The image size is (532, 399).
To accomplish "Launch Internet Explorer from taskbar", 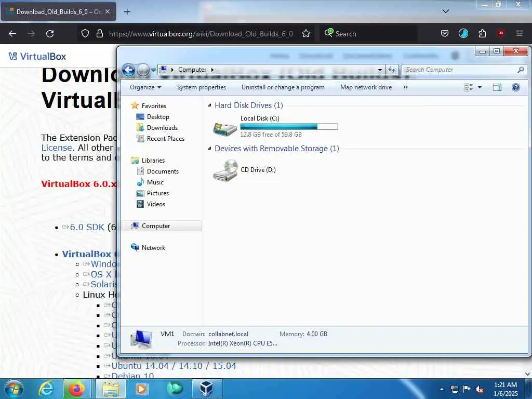I will click(x=46, y=389).
